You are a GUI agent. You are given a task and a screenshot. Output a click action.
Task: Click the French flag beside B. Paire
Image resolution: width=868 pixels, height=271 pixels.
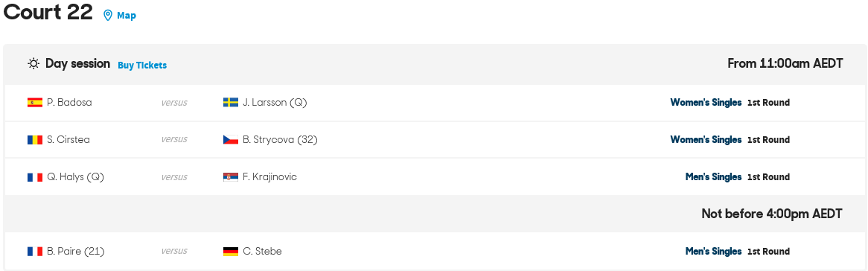pos(35,252)
